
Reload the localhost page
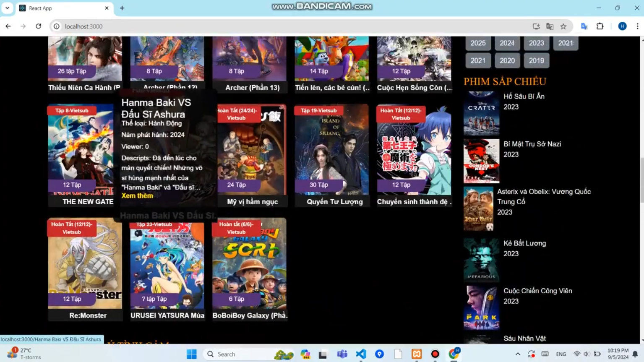point(38,26)
